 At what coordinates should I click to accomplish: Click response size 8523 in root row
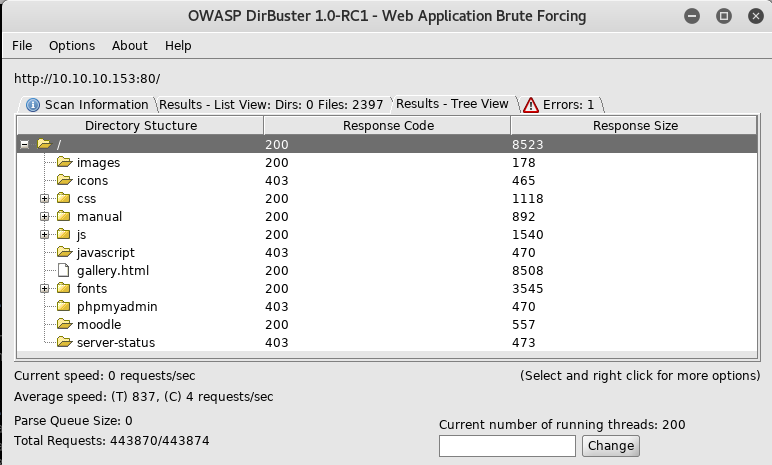528,144
